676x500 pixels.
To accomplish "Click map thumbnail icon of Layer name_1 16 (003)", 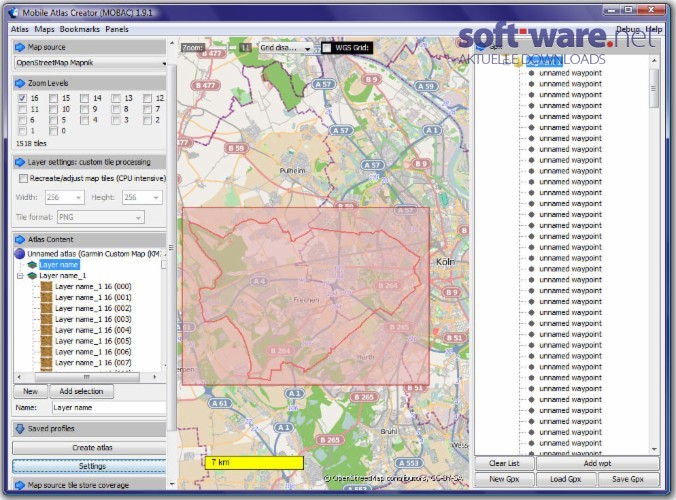I will pyautogui.click(x=46, y=319).
